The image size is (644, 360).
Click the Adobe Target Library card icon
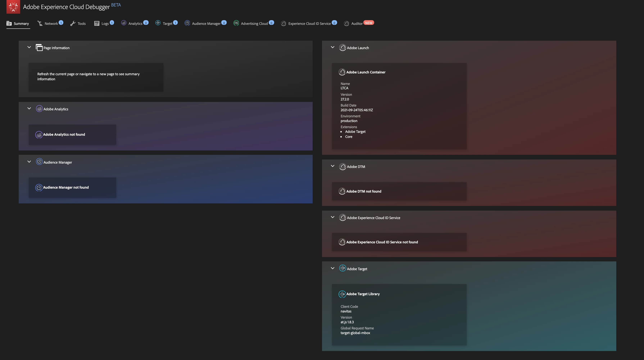tap(342, 294)
